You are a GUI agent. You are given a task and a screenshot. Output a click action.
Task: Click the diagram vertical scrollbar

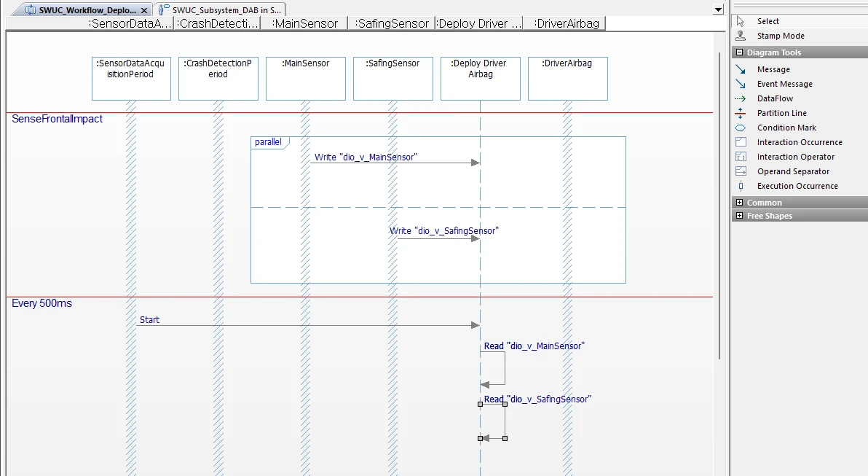tap(719, 205)
